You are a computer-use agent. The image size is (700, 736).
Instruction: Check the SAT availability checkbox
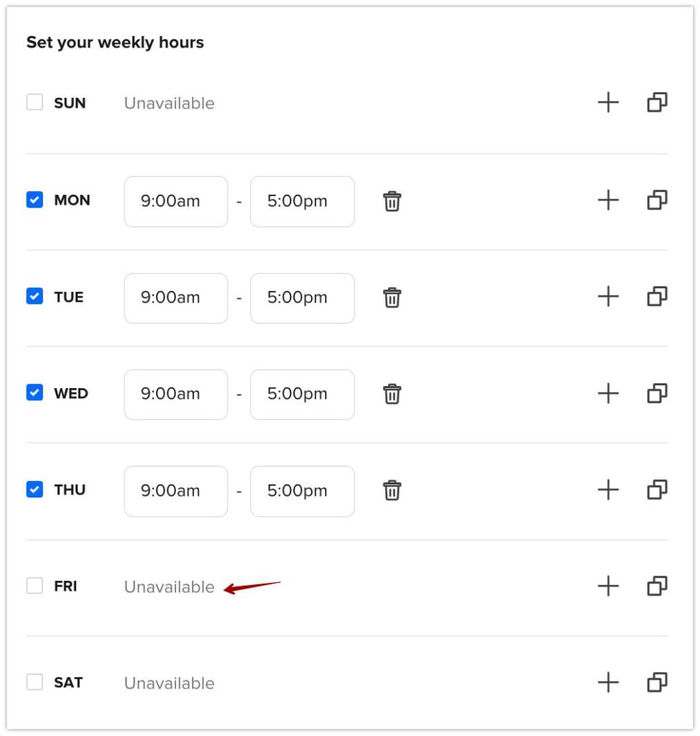[34, 681]
